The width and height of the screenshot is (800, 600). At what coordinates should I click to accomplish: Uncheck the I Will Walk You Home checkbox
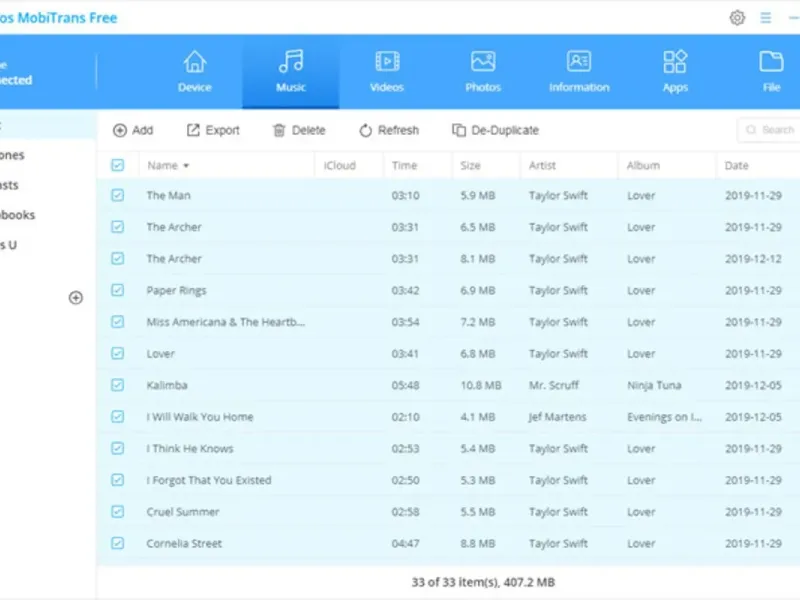[117, 417]
